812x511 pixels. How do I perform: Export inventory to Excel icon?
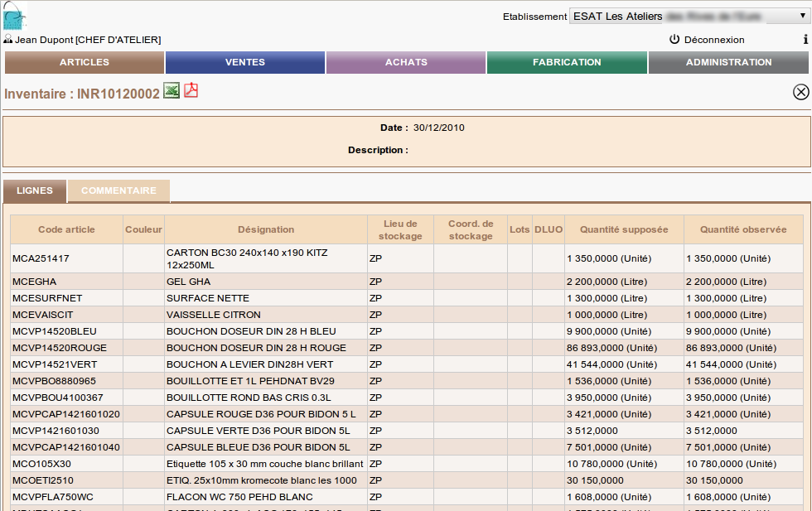pyautogui.click(x=172, y=90)
